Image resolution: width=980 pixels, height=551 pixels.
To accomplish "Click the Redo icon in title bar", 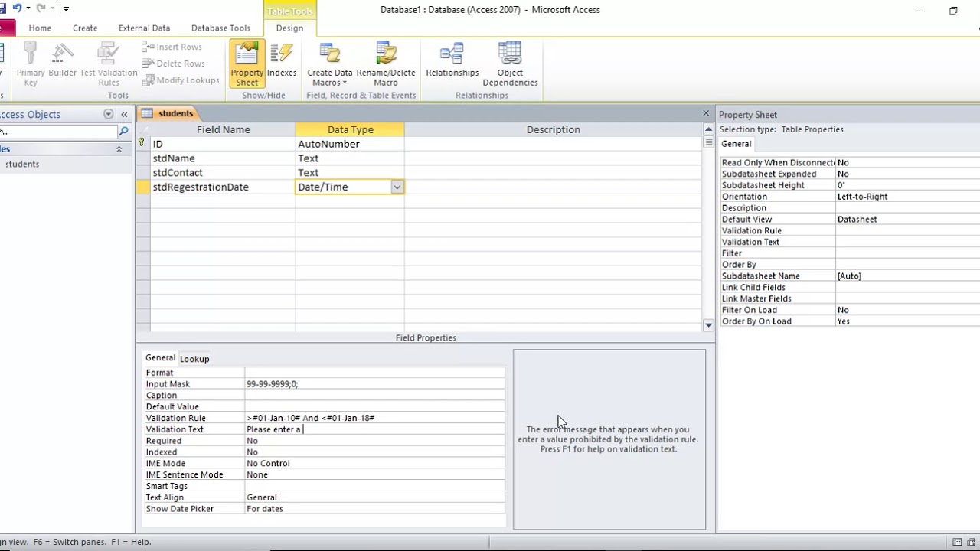I will 41,8.
